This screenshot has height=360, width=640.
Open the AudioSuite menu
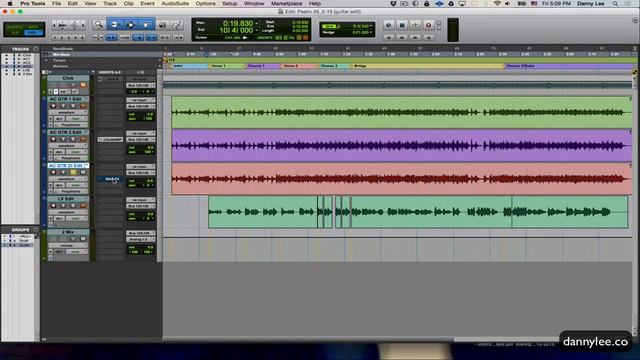(x=175, y=4)
